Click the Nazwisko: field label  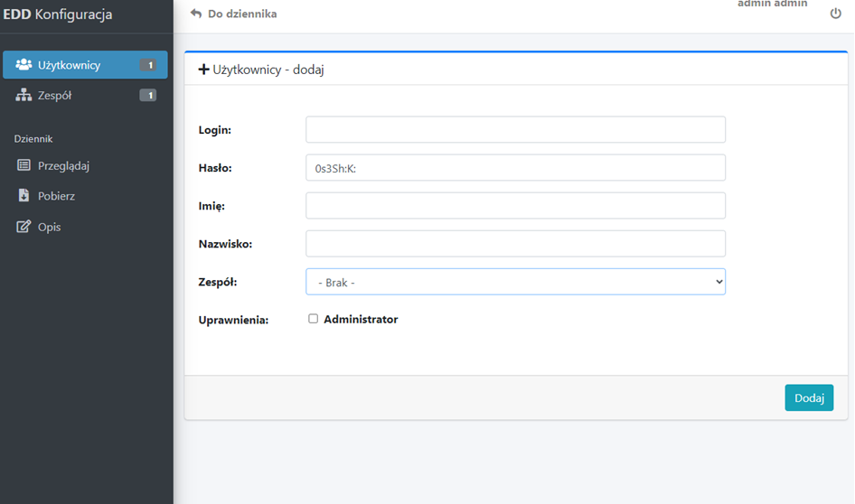(225, 244)
